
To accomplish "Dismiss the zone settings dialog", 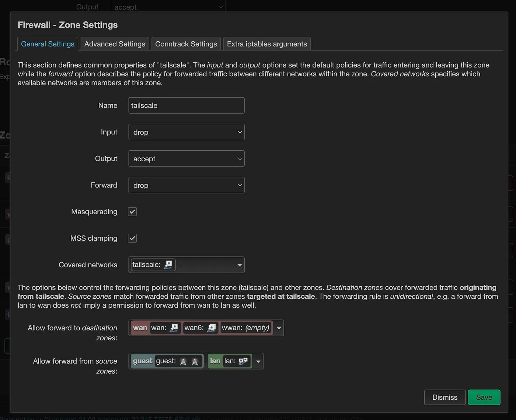I will click(x=445, y=397).
